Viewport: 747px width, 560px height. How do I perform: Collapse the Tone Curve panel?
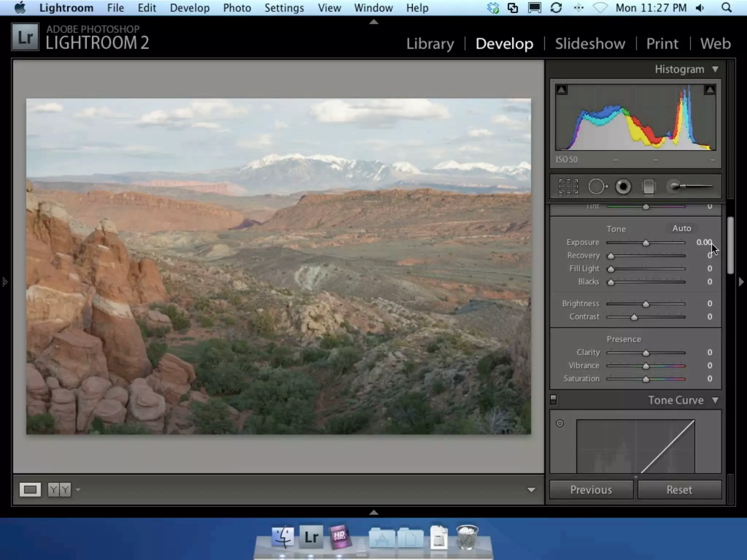tap(715, 400)
